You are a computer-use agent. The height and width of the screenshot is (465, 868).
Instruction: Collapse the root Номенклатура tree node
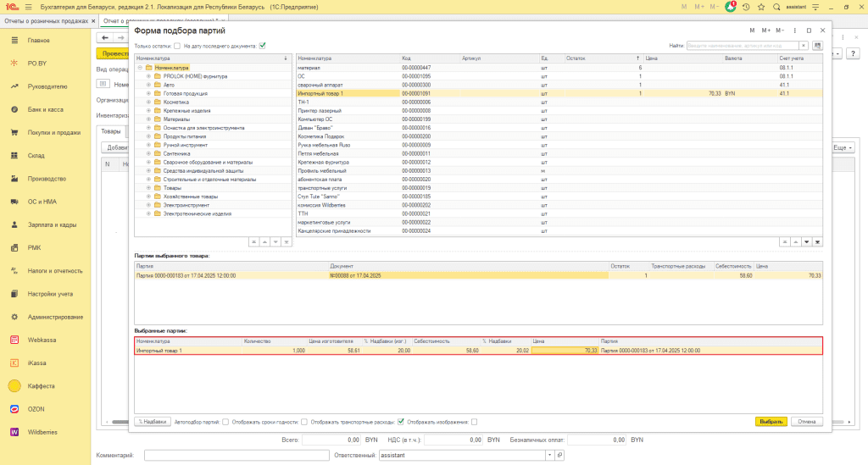140,68
